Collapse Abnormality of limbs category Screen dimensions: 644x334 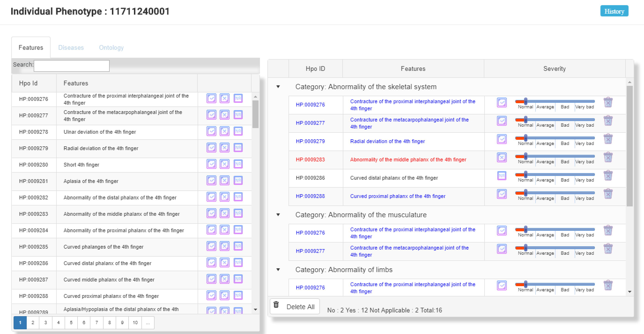(x=278, y=270)
